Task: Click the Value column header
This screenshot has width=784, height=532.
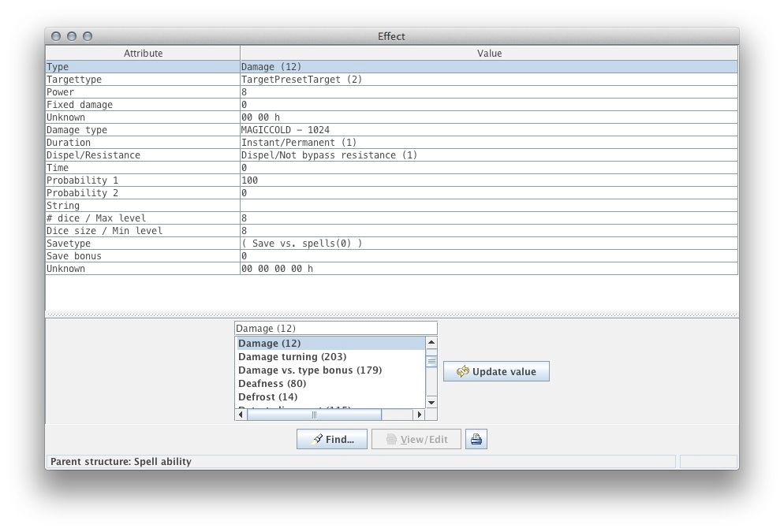Action: click(489, 54)
